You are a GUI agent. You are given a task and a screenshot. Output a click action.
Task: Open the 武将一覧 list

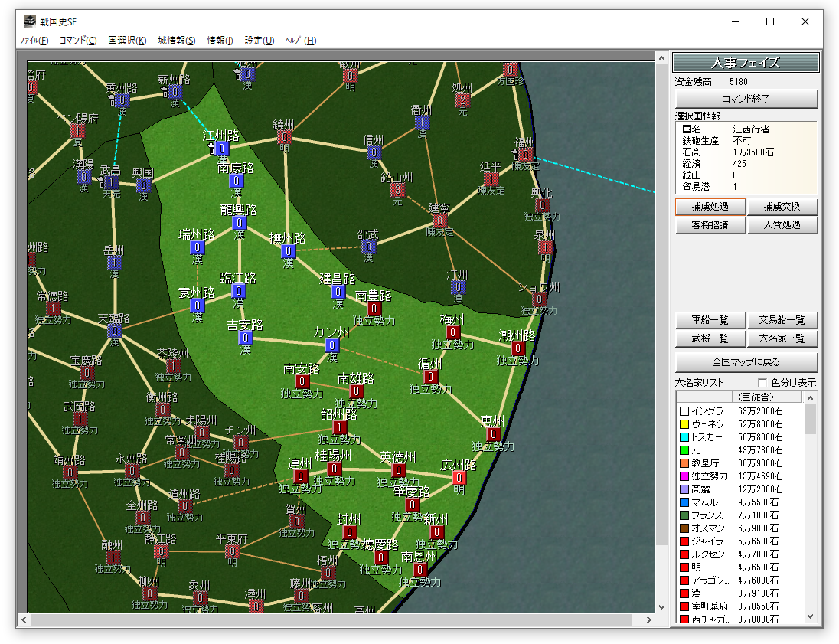coord(710,338)
